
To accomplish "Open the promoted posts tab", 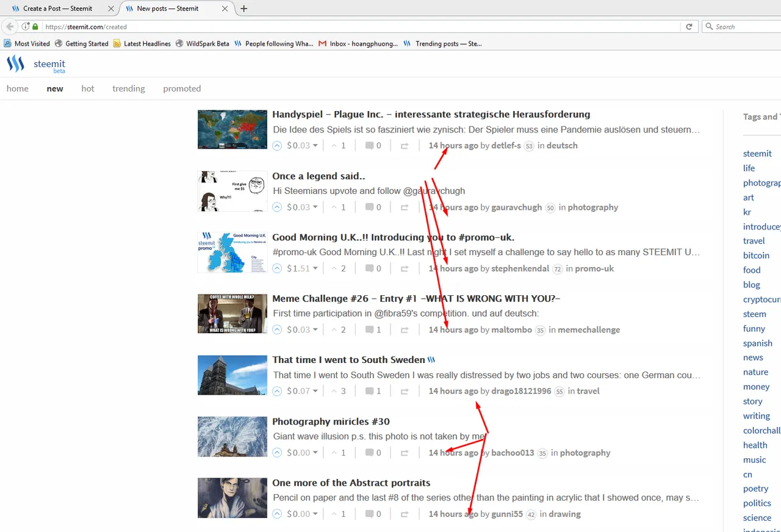I will tap(182, 88).
